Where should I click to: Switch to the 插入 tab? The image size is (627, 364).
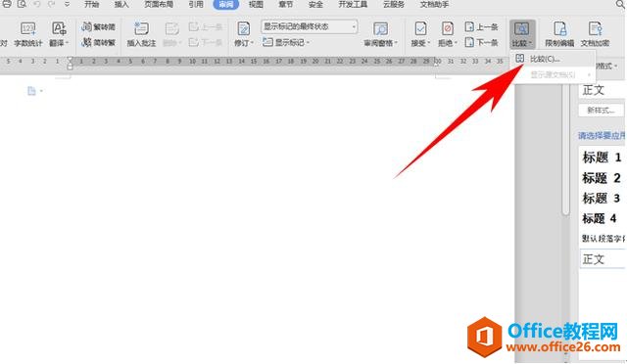point(121,4)
